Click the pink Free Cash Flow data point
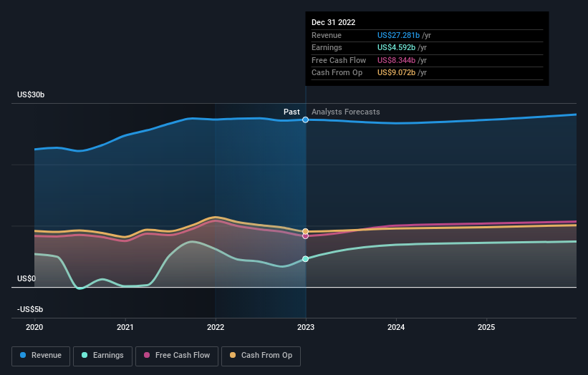This screenshot has width=588, height=375. tap(306, 236)
